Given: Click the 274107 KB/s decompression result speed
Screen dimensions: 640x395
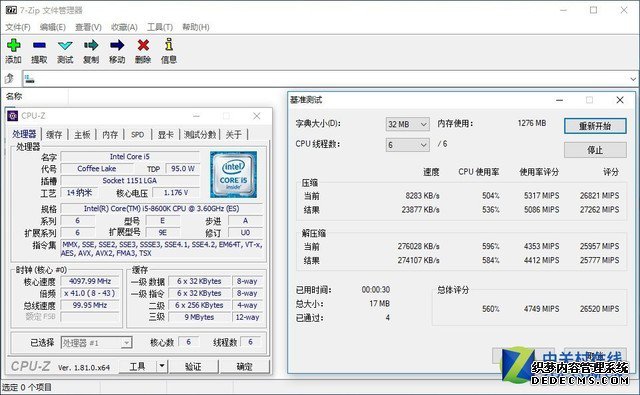Looking at the screenshot, I should [418, 260].
